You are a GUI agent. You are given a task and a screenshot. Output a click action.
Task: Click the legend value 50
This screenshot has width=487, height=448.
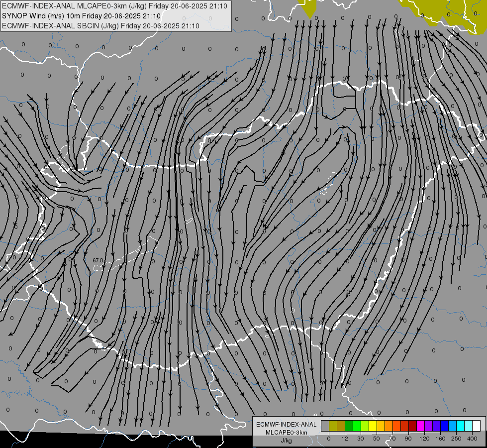point(377,439)
